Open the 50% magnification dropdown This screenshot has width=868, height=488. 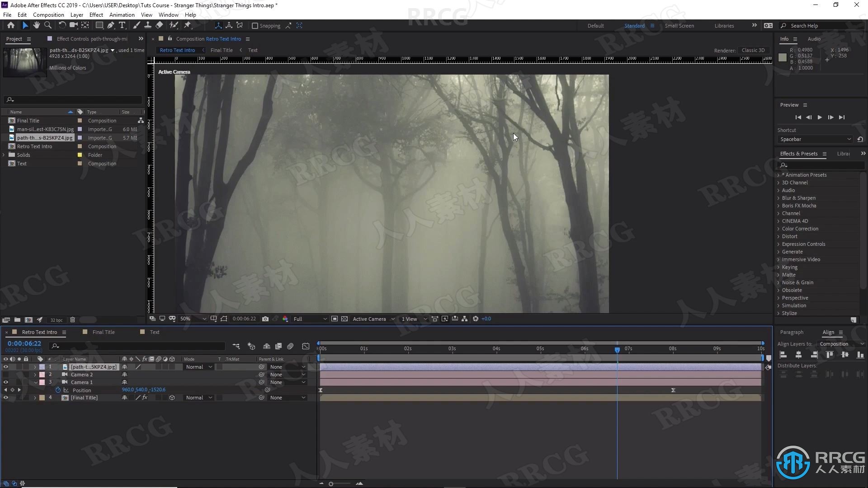[x=193, y=319]
